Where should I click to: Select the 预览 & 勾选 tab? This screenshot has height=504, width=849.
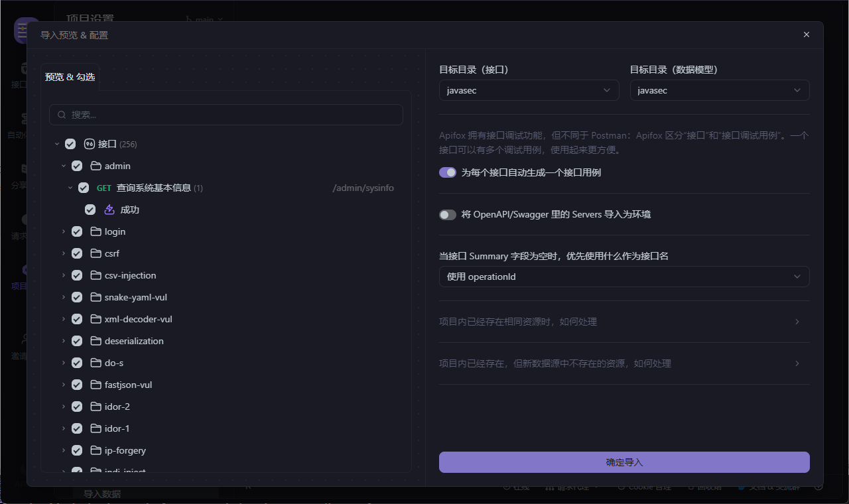point(70,77)
